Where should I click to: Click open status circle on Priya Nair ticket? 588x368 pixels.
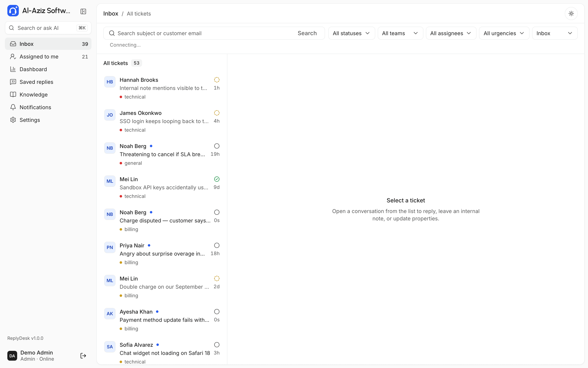click(x=217, y=245)
